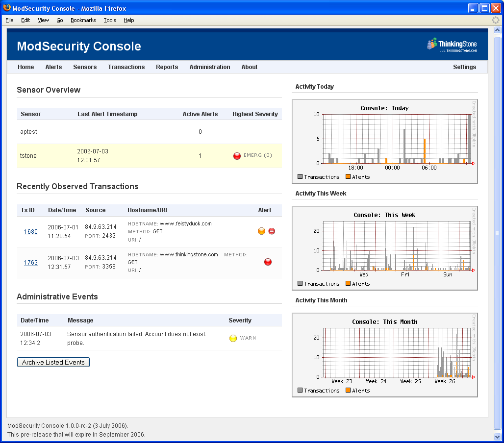The image size is (504, 443).
Task: Open the Alerts navigation tab
Action: click(53, 67)
